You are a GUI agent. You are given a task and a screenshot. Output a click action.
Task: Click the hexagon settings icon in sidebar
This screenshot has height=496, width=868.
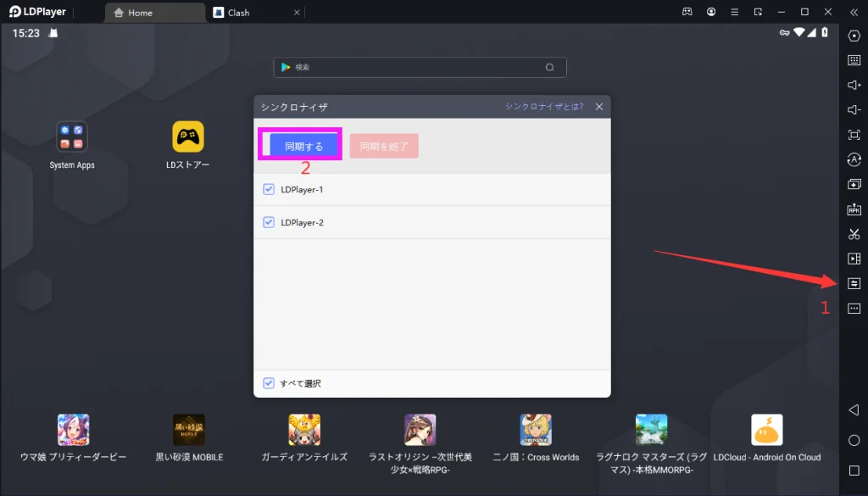coord(854,36)
